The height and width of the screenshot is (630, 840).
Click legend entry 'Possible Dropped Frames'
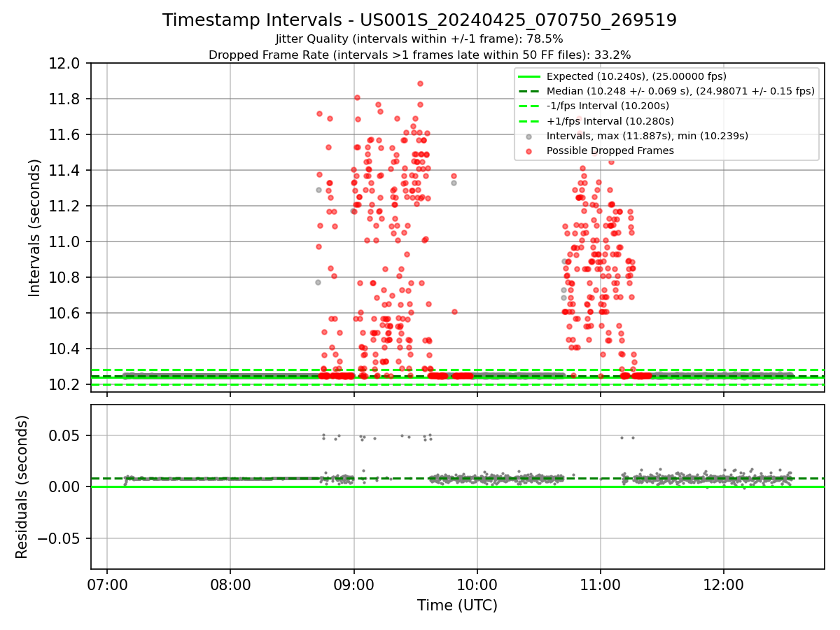click(610, 150)
